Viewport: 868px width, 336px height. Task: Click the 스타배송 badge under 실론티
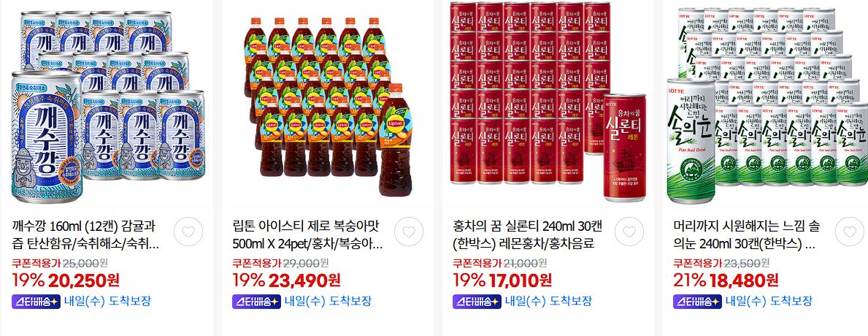[477, 302]
